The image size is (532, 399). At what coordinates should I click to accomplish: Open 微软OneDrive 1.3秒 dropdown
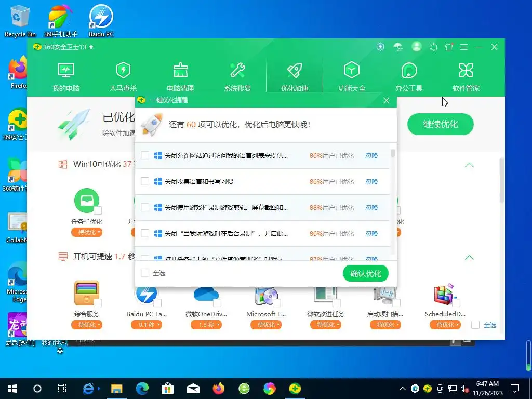coord(206,325)
